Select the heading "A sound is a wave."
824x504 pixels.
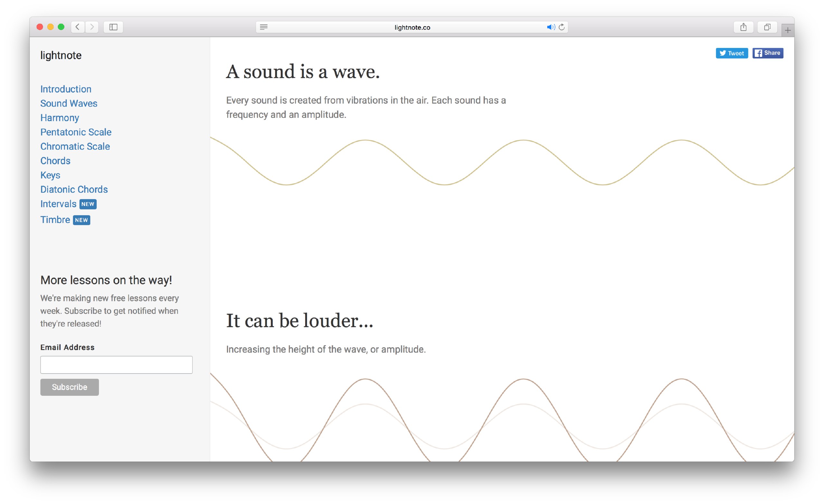(x=303, y=71)
